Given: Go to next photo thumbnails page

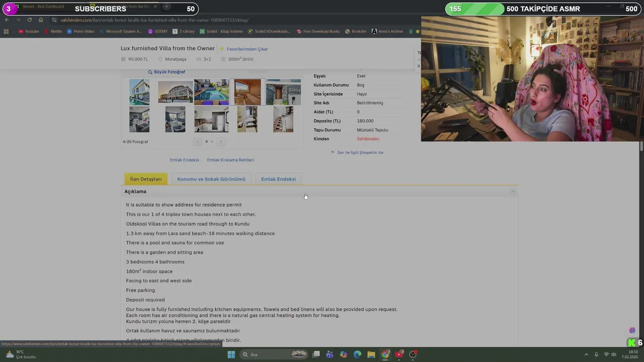Looking at the screenshot, I should point(220,142).
